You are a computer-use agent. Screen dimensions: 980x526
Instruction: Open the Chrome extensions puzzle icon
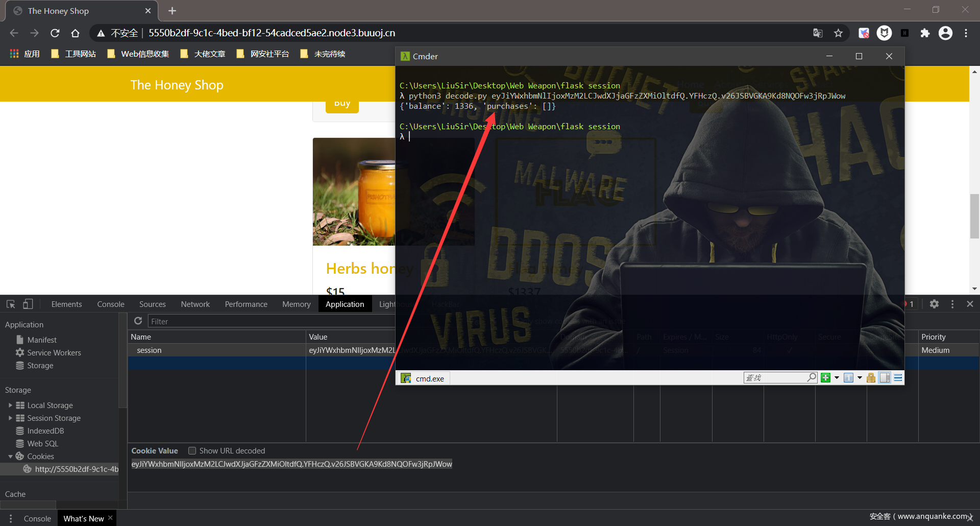coord(925,33)
